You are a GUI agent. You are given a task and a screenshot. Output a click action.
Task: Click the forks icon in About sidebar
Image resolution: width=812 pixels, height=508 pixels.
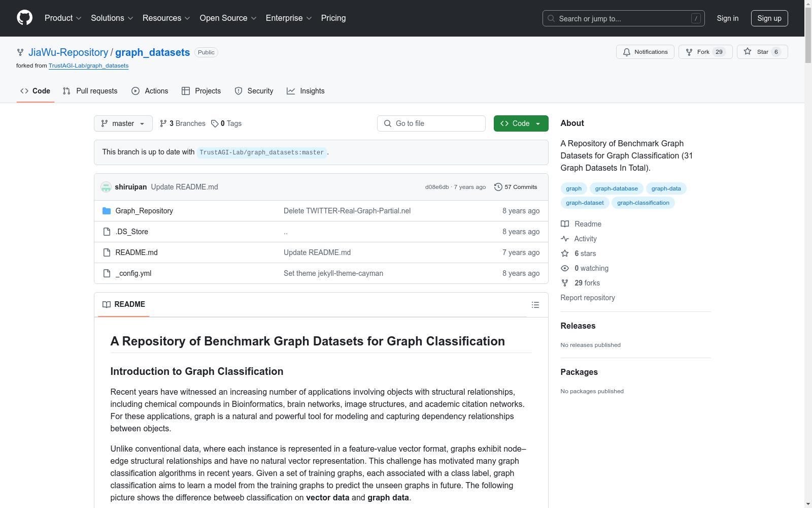coord(565,283)
